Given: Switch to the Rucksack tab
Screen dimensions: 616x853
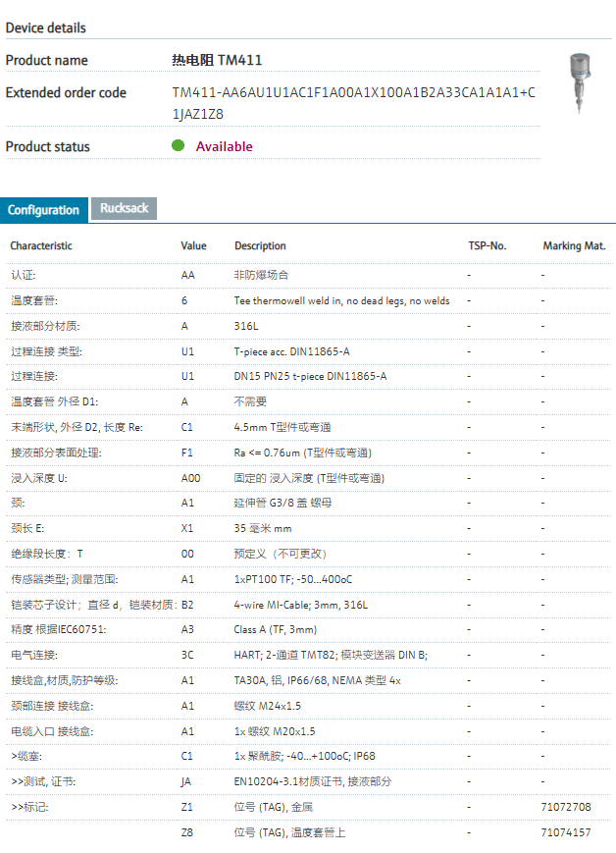Looking at the screenshot, I should point(124,208).
